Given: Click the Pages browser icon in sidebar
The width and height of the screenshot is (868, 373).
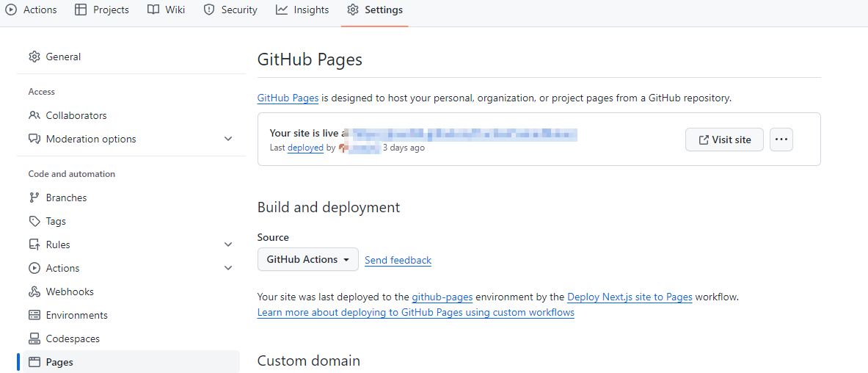Looking at the screenshot, I should coord(34,362).
